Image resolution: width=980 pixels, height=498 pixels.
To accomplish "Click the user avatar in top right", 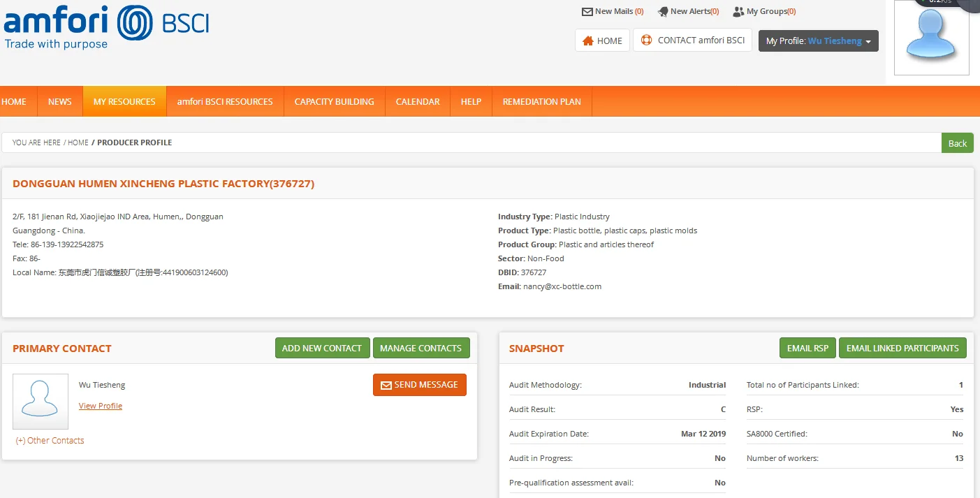I will point(931,37).
